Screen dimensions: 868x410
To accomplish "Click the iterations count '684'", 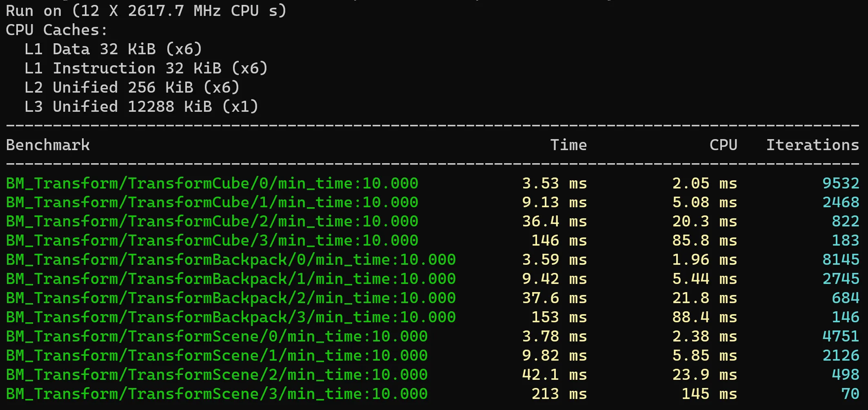I will [846, 298].
